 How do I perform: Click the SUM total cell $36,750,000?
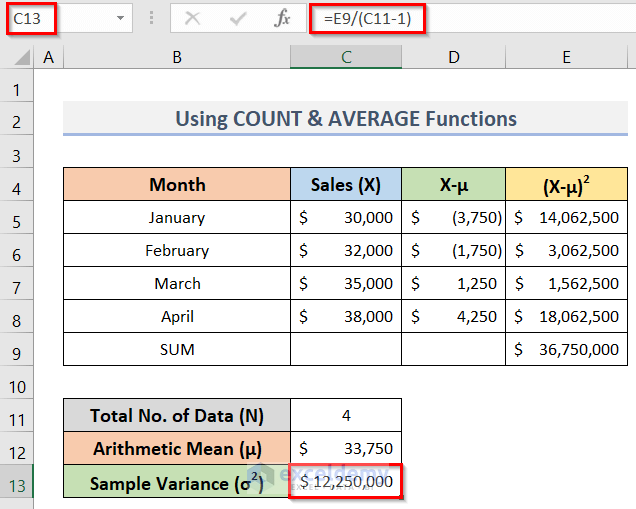click(566, 349)
